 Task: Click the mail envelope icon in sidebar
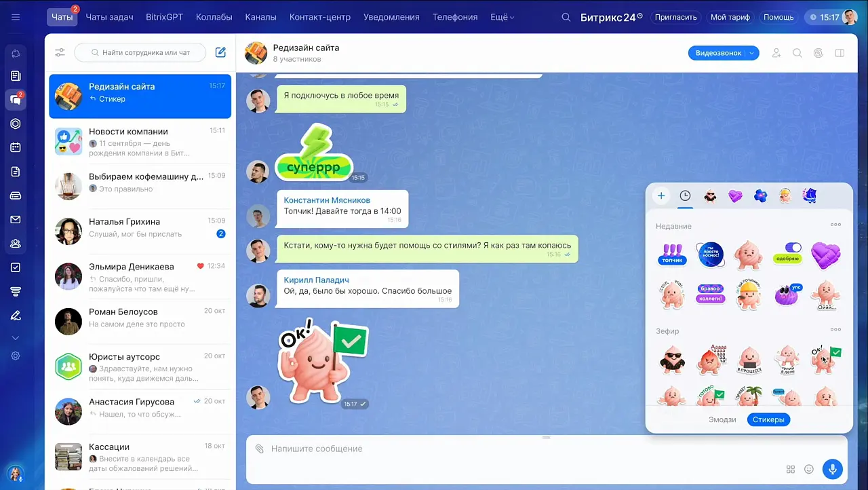pyautogui.click(x=16, y=219)
